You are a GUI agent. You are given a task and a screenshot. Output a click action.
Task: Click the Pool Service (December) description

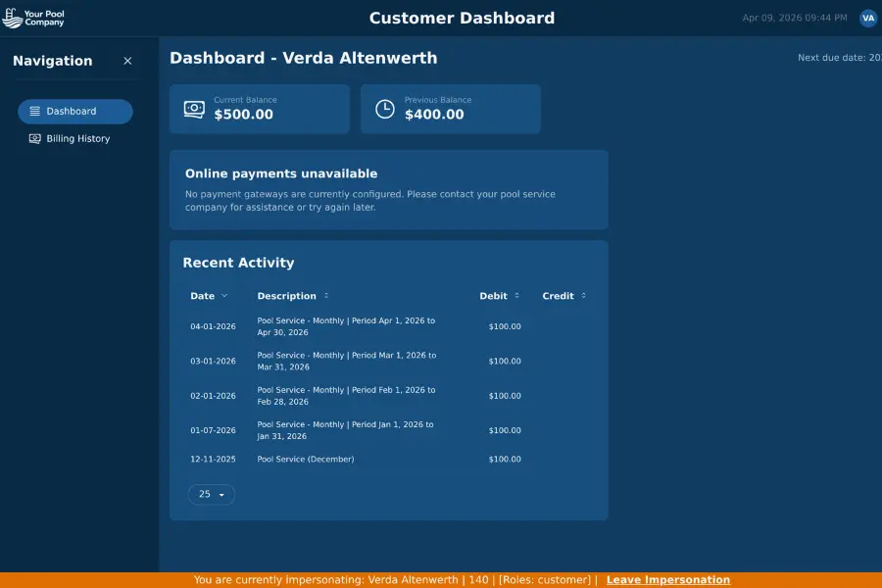point(306,460)
